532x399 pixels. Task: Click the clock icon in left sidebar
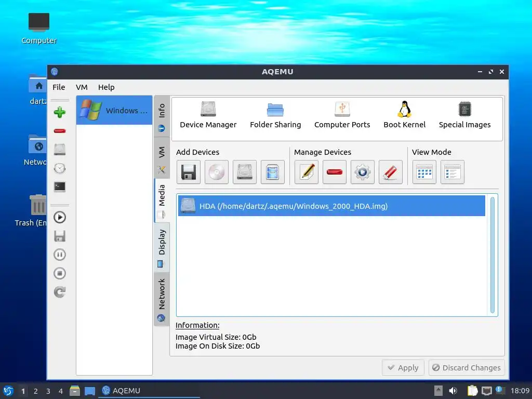point(60,168)
